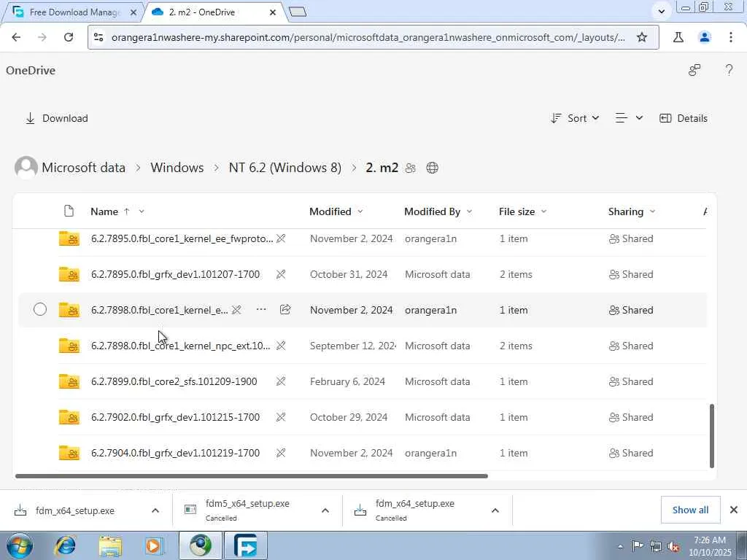Open folder 6.2.7899.0.fbl_core2_sfs.101209-1900
The width and height of the screenshot is (747, 560).
pos(174,381)
